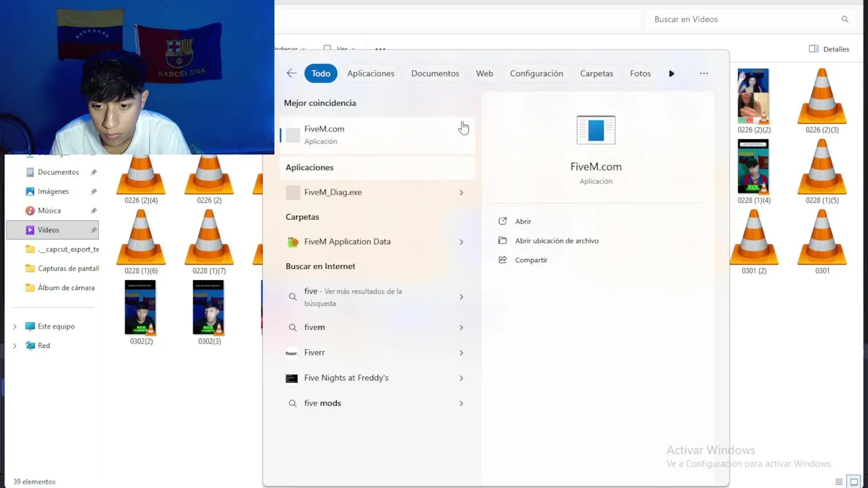The width and height of the screenshot is (868, 488).
Task: Select Vídeos in the Explorer sidebar
Action: coord(53,230)
